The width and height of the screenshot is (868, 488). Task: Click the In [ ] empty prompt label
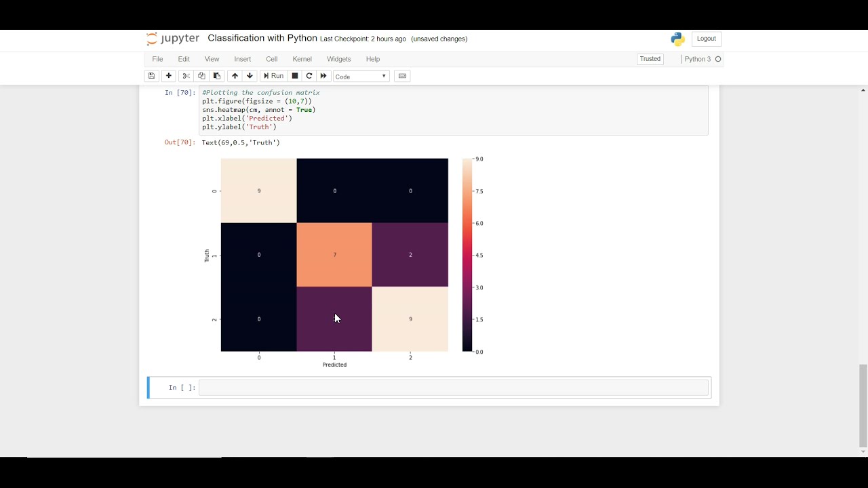click(x=182, y=388)
